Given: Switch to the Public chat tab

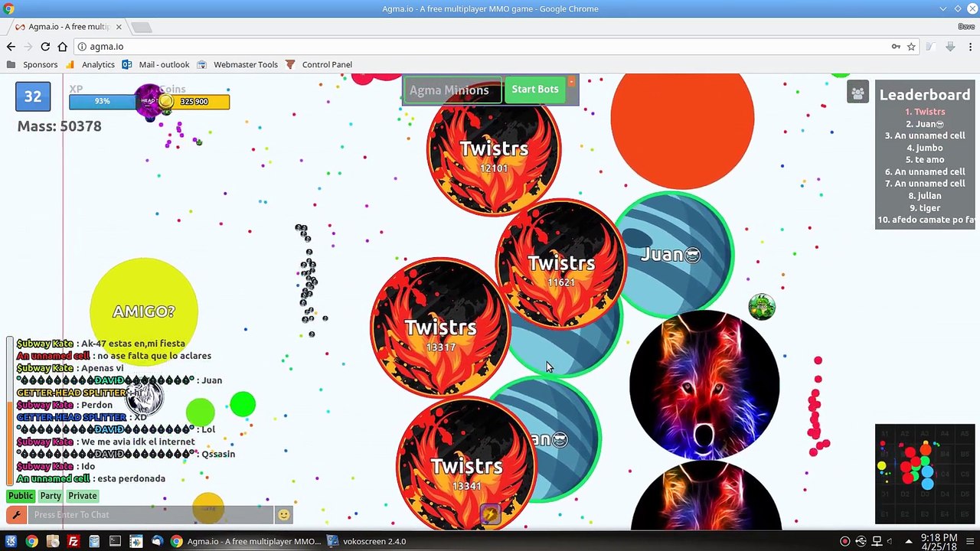Looking at the screenshot, I should point(21,496).
